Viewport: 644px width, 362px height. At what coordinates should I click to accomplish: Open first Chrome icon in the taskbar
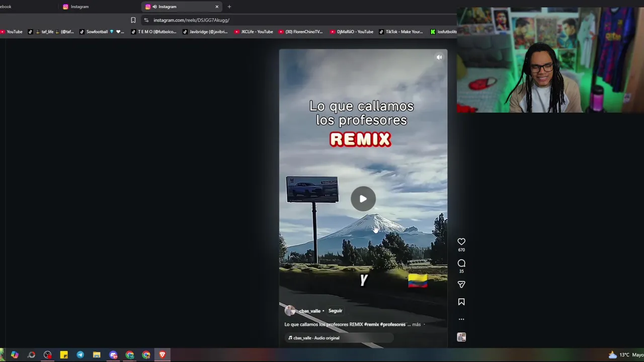[130, 355]
